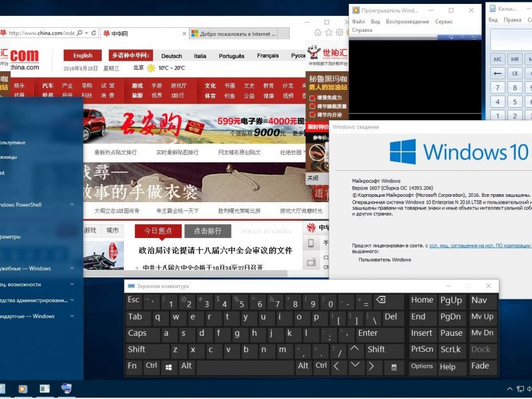Click headline 政治局讨论提请十八届六中全会审议的文件
The image size is (532, 399).
[215, 251]
